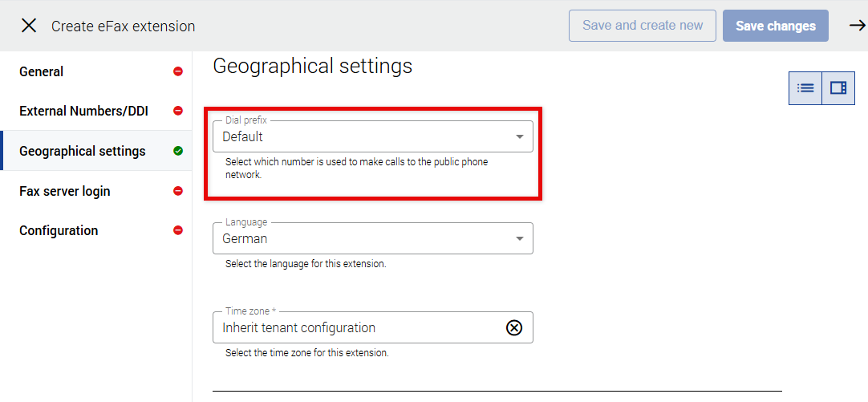Select the Geographical settings sidebar item
868x402 pixels.
[x=83, y=151]
